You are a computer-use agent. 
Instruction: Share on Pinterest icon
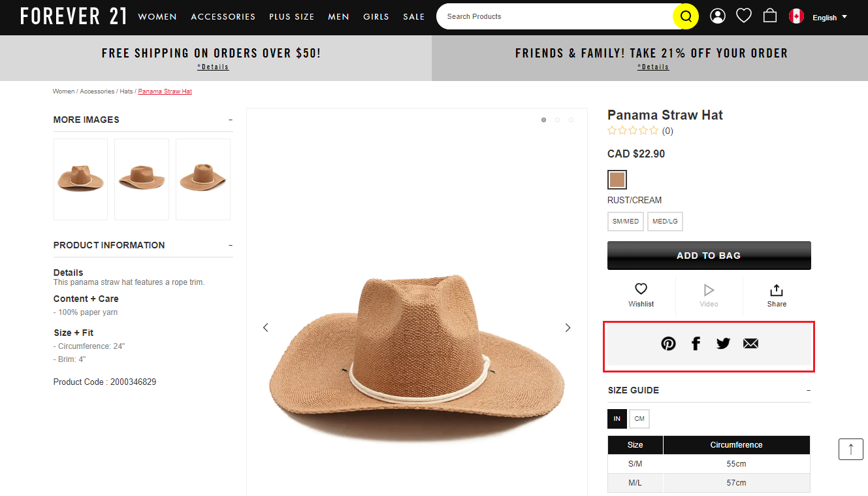tap(668, 344)
